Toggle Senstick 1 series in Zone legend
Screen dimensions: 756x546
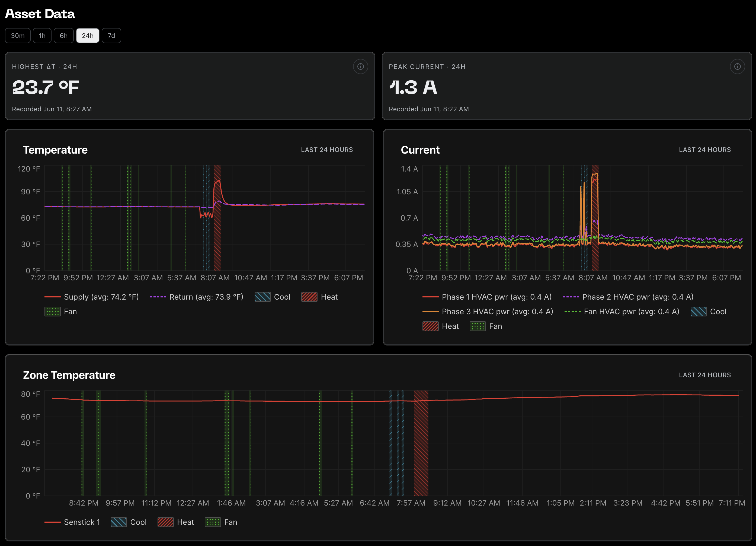(72, 522)
